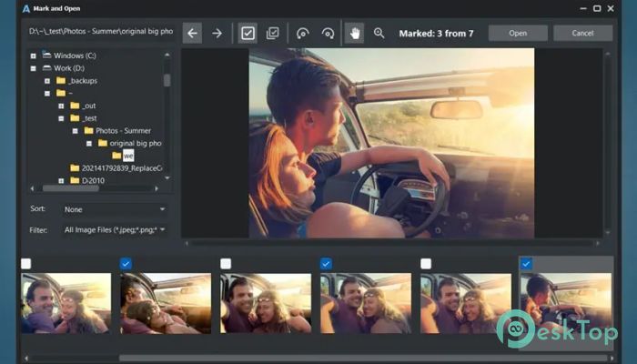Screen dimensions: 637x364
Task: Click the 'we' subfolder icon
Action: pyautogui.click(x=116, y=156)
